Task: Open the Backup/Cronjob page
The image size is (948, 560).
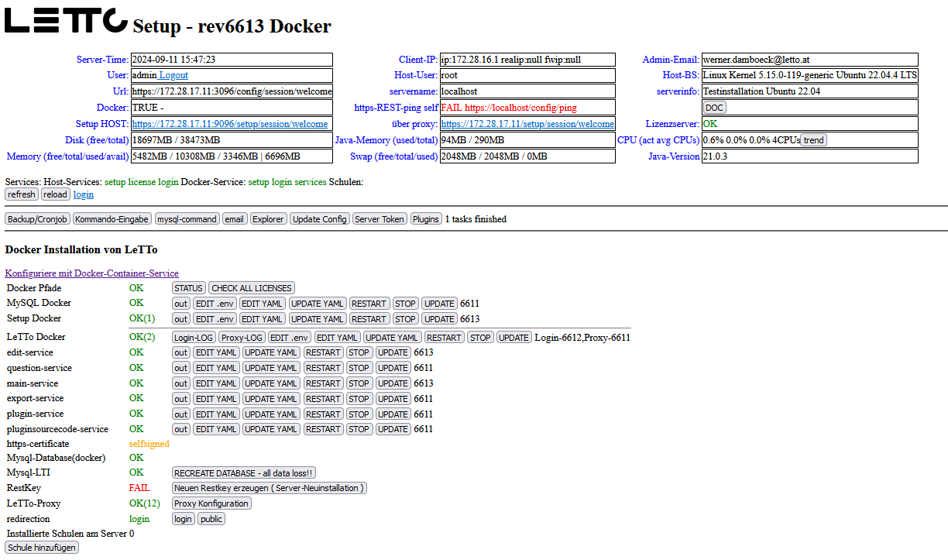Action: [x=37, y=219]
